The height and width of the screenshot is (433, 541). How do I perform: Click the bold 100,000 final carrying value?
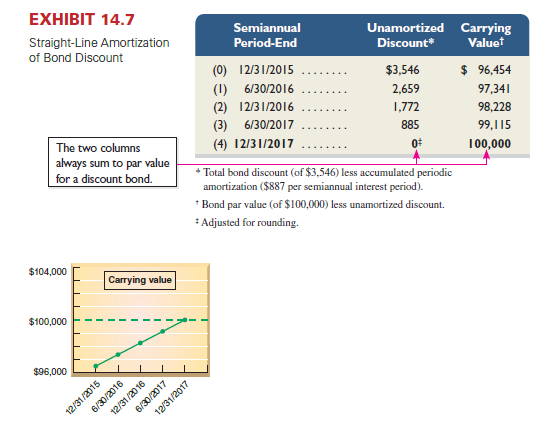point(489,144)
